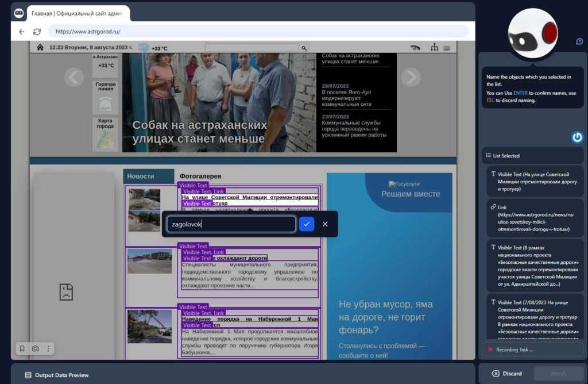
Task: Select the Link item in List Selected
Action: pos(535,218)
